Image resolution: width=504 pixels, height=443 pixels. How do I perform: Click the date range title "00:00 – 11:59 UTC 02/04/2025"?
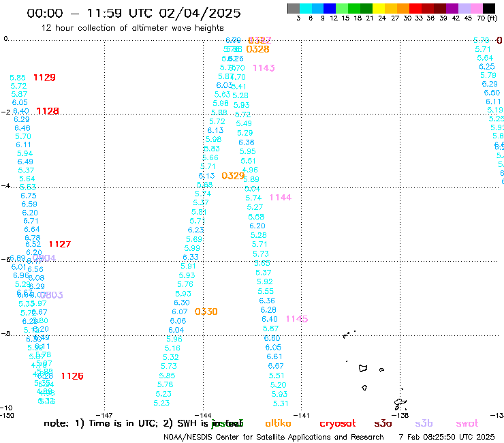pos(133,13)
